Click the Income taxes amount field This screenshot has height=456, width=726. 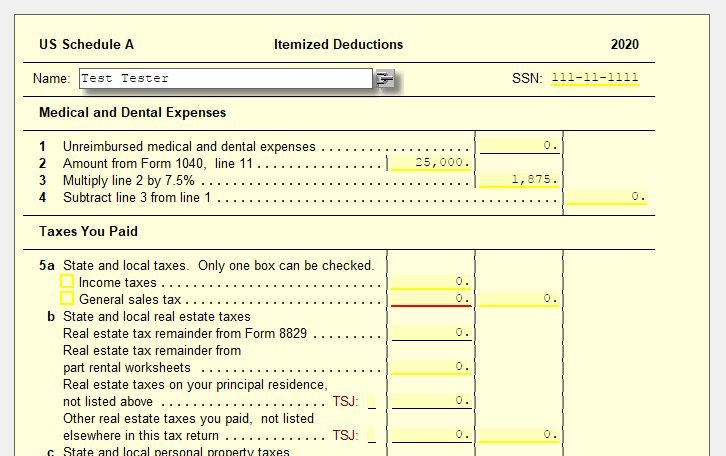431,281
